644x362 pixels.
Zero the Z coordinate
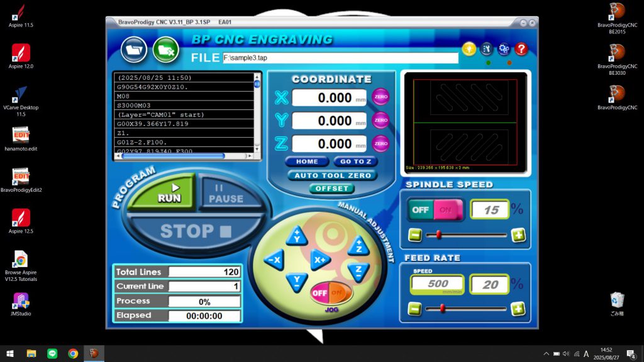(380, 144)
